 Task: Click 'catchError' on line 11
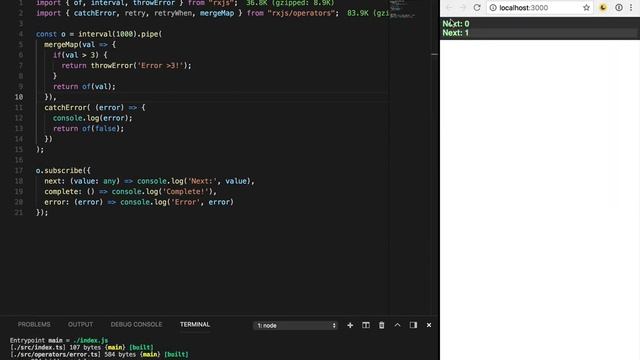65,107
